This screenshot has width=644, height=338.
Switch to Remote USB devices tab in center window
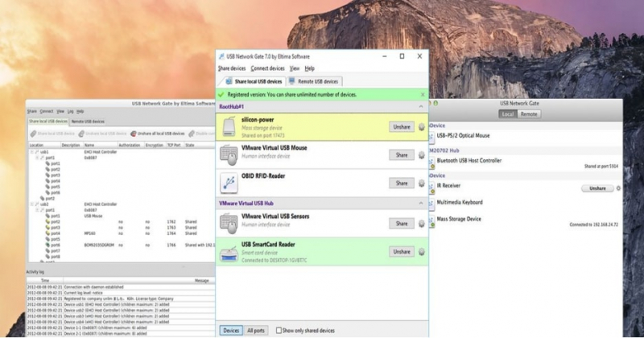pos(314,81)
